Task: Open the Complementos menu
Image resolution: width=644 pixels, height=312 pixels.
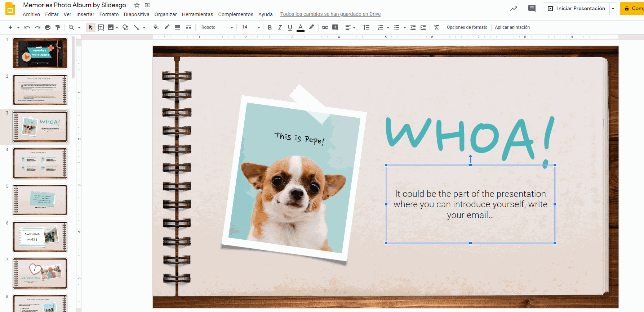Action: point(236,14)
